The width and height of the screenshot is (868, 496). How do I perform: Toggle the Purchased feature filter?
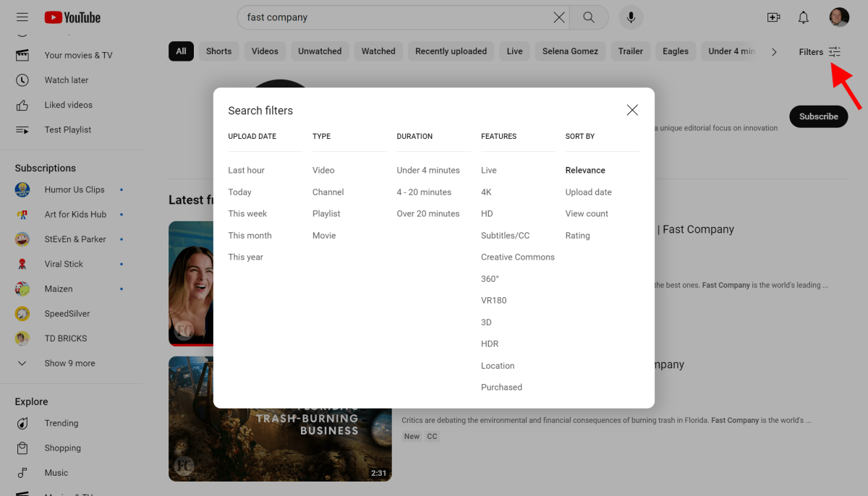pos(501,388)
